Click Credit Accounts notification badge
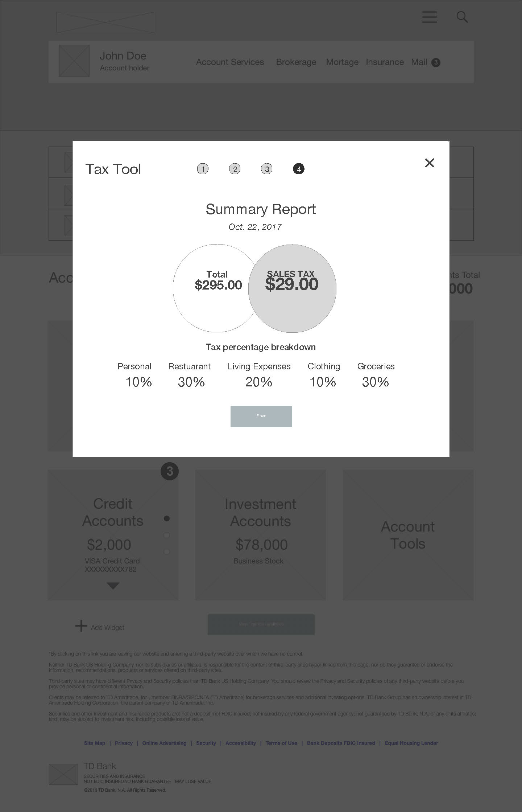This screenshot has width=522, height=812. (170, 471)
